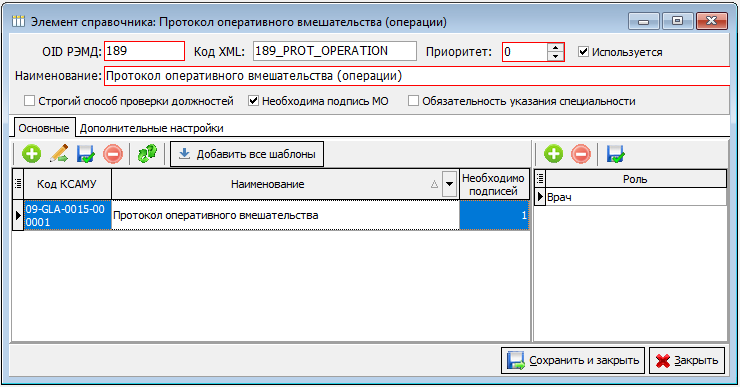Remove role with red minus icon
The height and width of the screenshot is (387, 740).
581,154
